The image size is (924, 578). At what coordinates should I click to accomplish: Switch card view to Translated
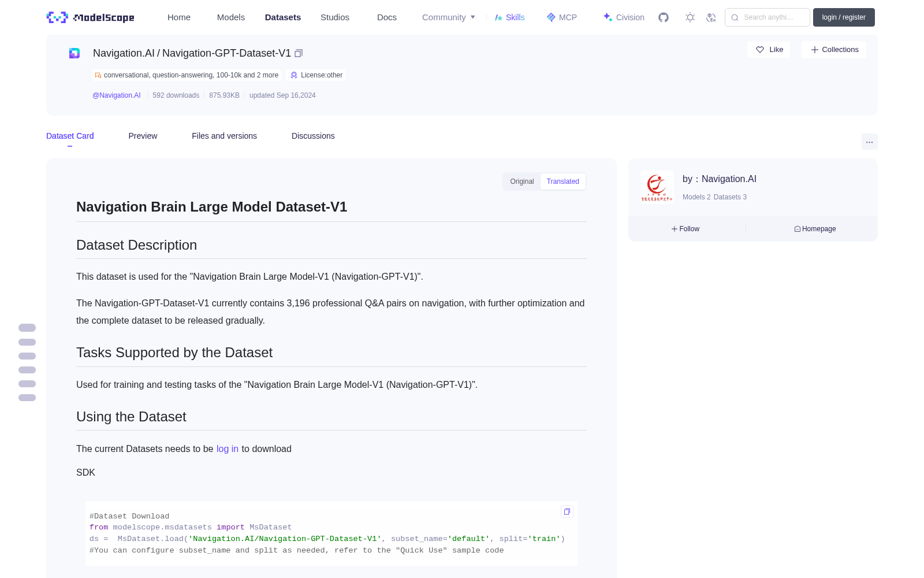coord(563,181)
